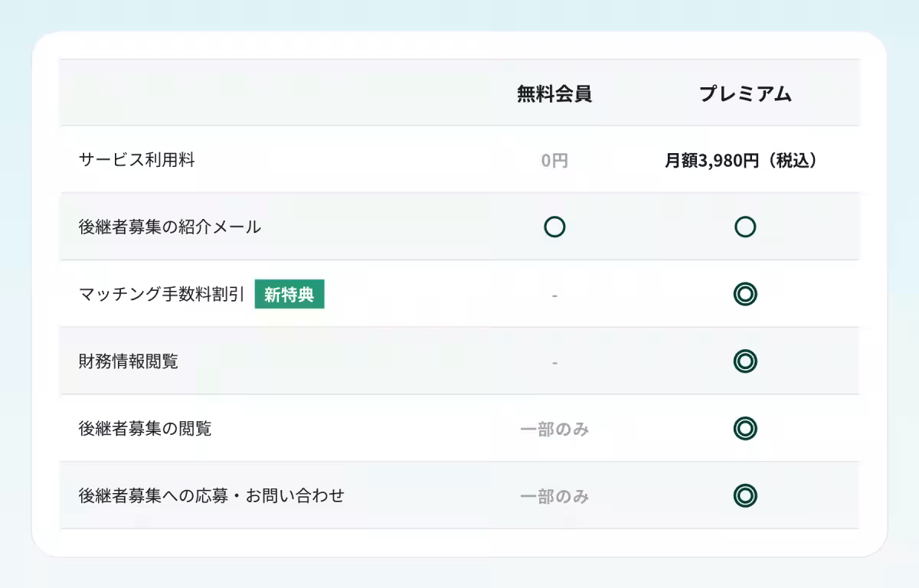919x588 pixels.
Task: Click the 0円 free member price
Action: coord(554,161)
